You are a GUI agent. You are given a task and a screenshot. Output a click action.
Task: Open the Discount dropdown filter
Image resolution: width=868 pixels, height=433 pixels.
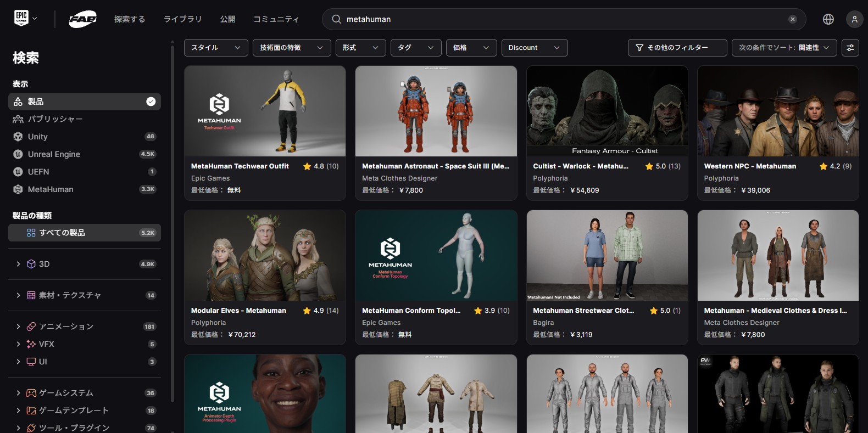point(533,48)
